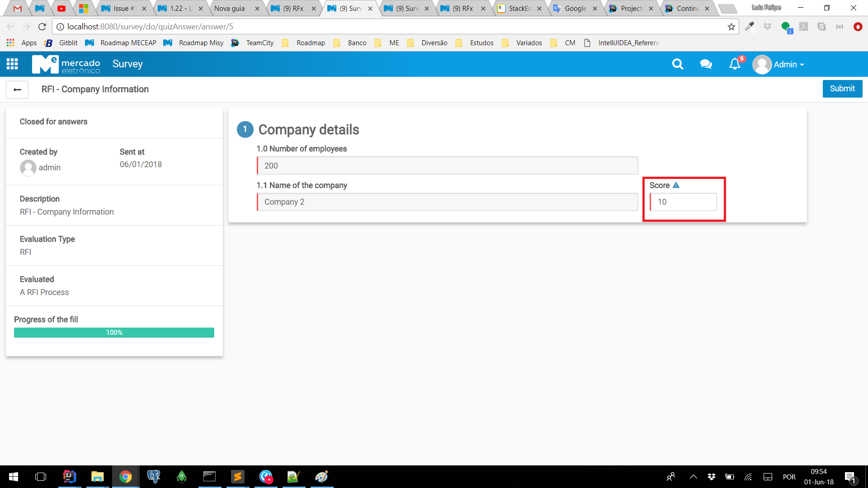Open the Variados bookmarks folder
This screenshot has width=868, height=488.
[x=529, y=43]
